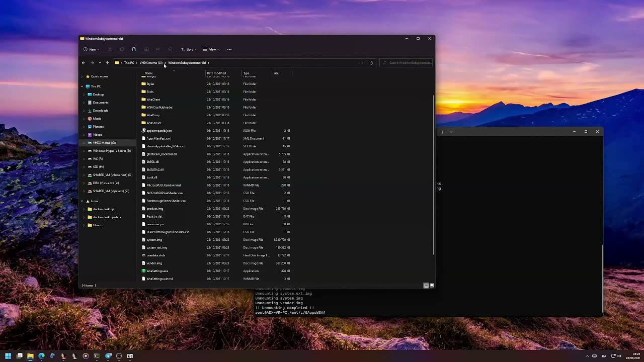Select the appcompatdb.json file icon
Image resolution: width=644 pixels, height=362 pixels.
tap(144, 131)
